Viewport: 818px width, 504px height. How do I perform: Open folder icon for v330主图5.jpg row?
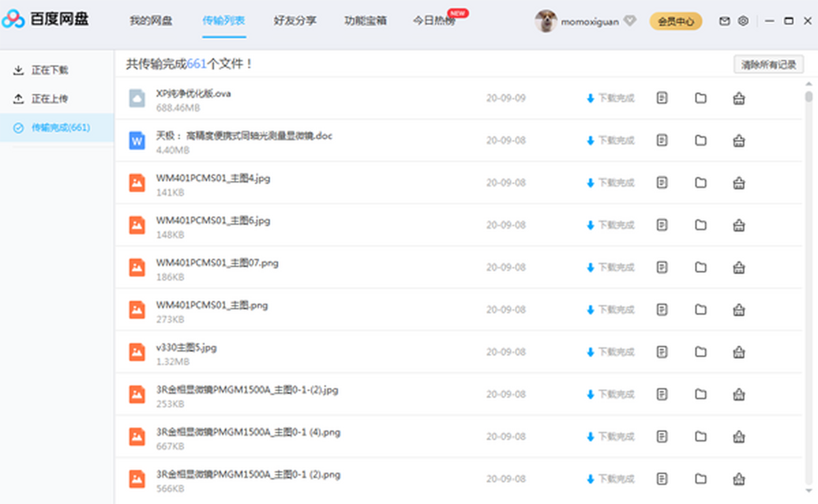701,352
